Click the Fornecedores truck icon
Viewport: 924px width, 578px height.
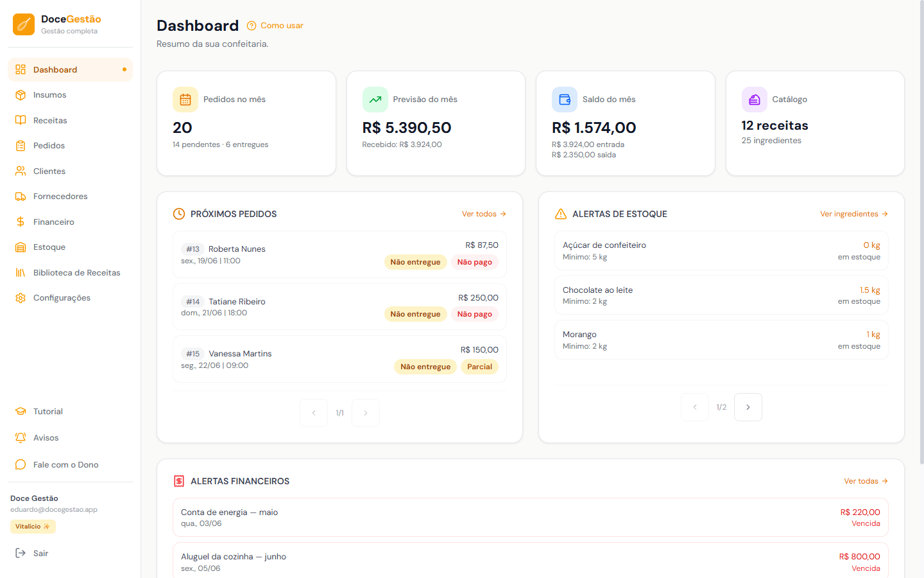(x=21, y=197)
